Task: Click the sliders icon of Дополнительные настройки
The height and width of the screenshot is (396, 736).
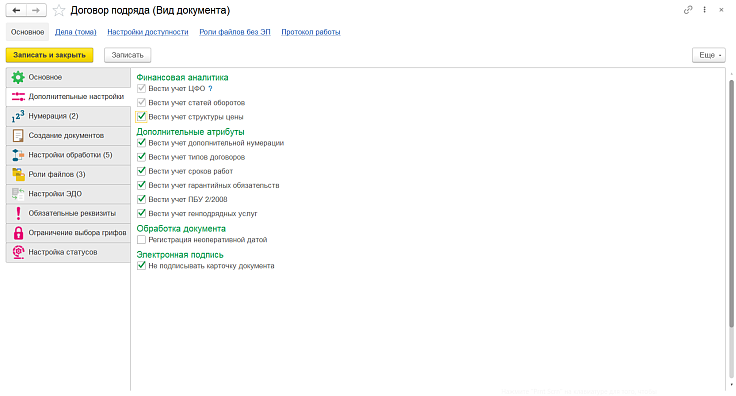Action: (18, 97)
